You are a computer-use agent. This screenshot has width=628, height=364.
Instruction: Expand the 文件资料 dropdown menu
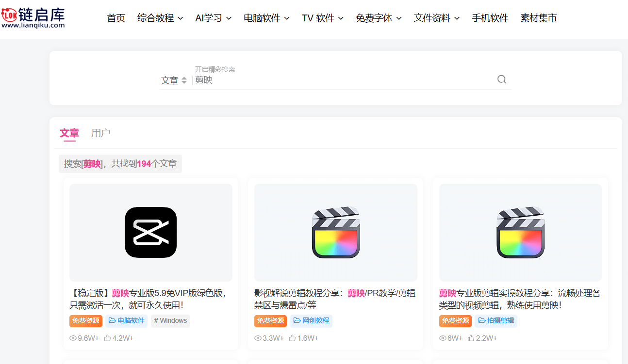437,18
